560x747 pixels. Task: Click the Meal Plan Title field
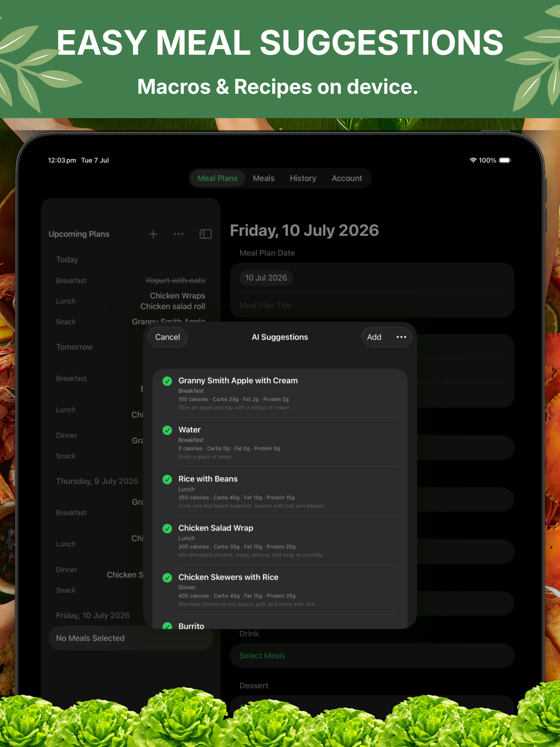point(372,305)
